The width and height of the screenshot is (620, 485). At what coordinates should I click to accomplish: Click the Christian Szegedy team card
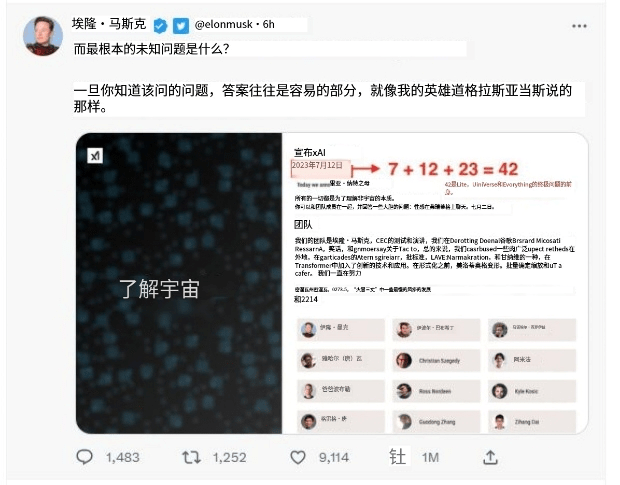[x=436, y=360]
